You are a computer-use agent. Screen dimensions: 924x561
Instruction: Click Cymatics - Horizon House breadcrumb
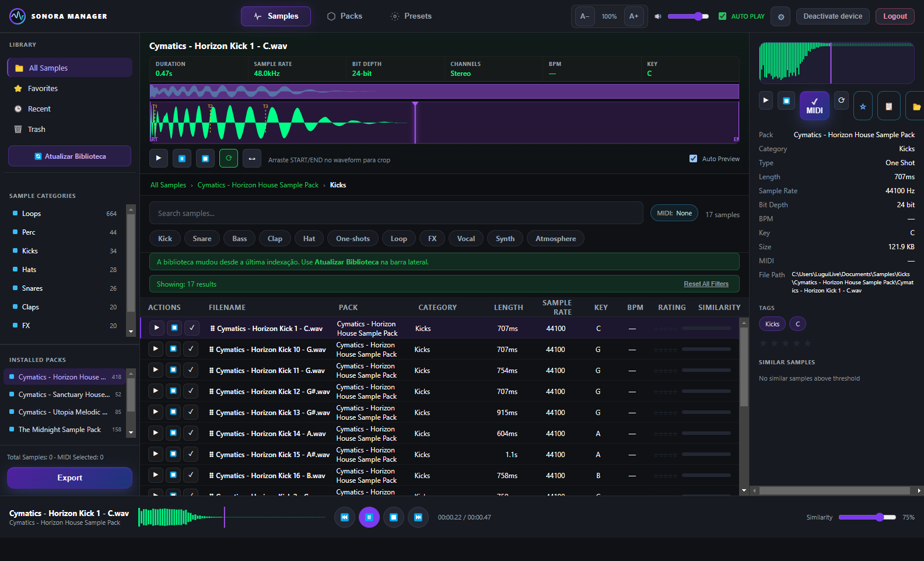pyautogui.click(x=258, y=185)
